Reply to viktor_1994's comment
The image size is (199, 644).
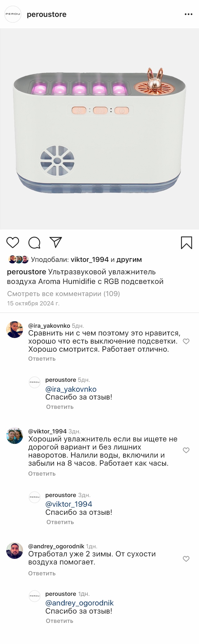(42, 473)
